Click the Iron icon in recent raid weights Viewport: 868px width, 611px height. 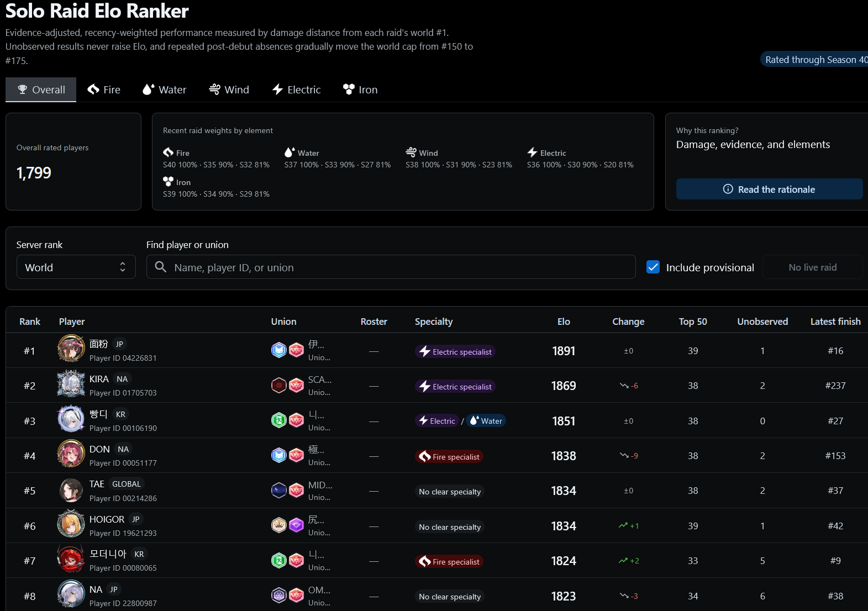tap(169, 181)
